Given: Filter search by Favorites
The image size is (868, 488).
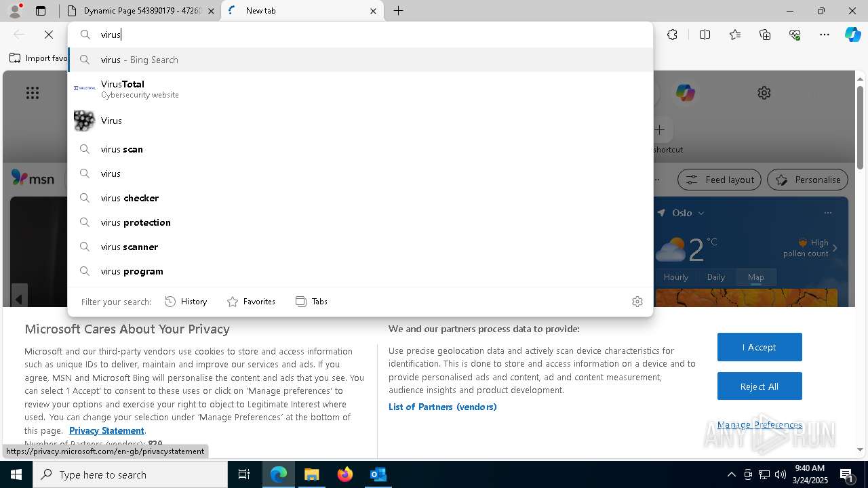Looking at the screenshot, I should 252,302.
